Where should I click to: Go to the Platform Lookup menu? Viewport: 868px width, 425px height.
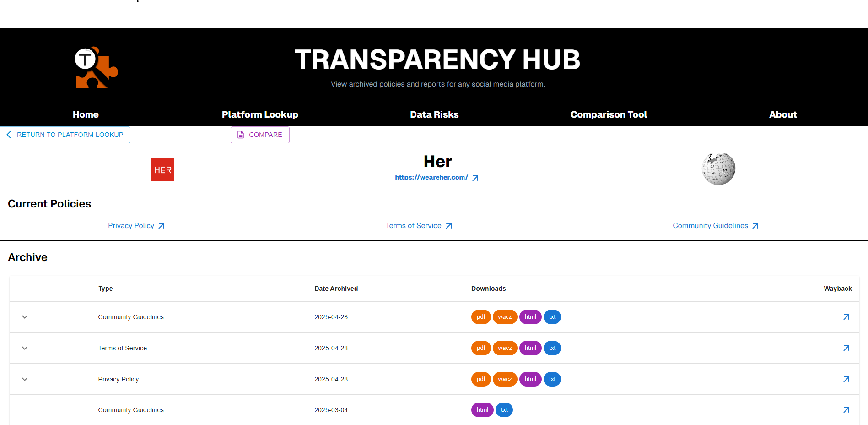(260, 114)
